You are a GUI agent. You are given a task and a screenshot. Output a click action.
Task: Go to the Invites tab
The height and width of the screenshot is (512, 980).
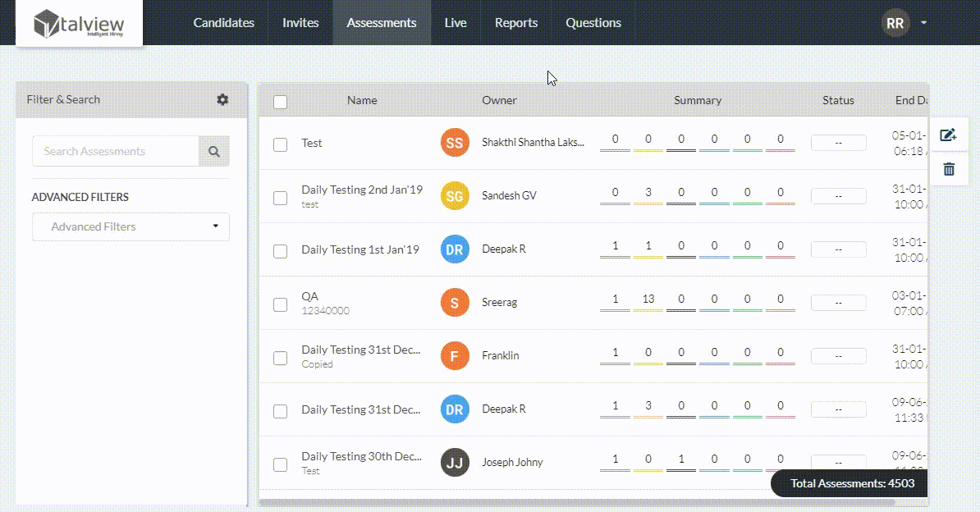[x=300, y=22]
